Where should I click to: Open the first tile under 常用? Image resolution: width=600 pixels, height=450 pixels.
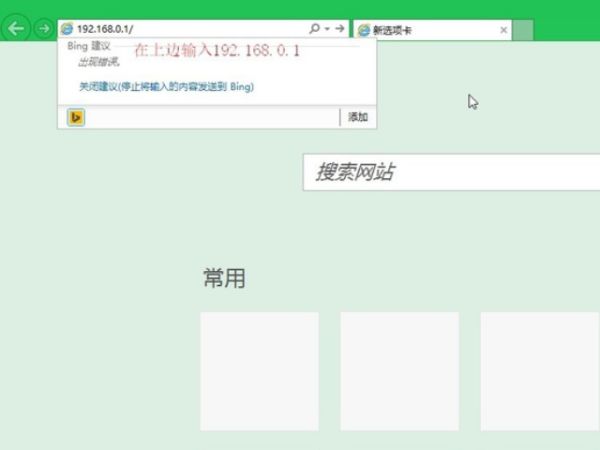pos(259,371)
